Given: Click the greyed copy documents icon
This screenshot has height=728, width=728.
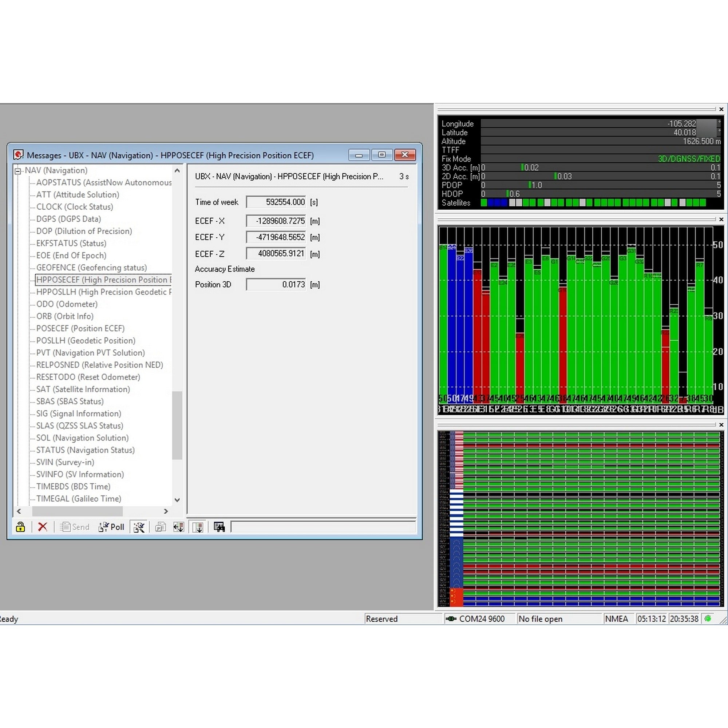Looking at the screenshot, I should (x=161, y=527).
